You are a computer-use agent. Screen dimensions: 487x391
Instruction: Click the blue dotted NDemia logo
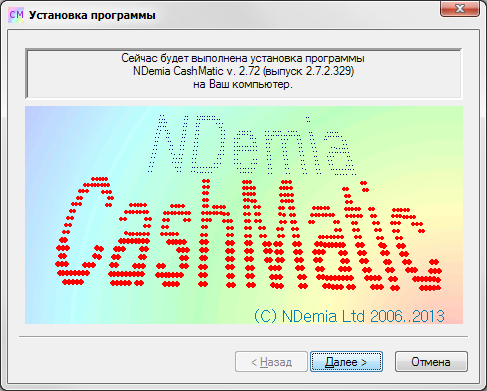coord(252,145)
